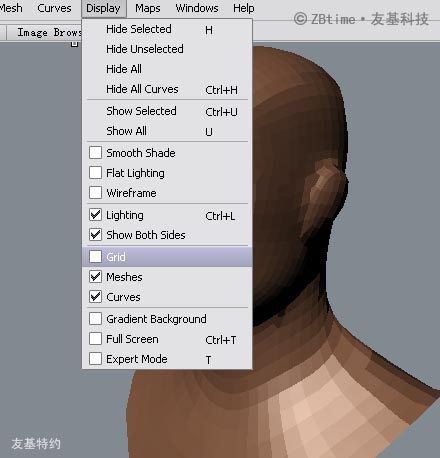Viewport: 440px width, 458px height.
Task: Turn on Full Screen mode
Action: point(95,339)
